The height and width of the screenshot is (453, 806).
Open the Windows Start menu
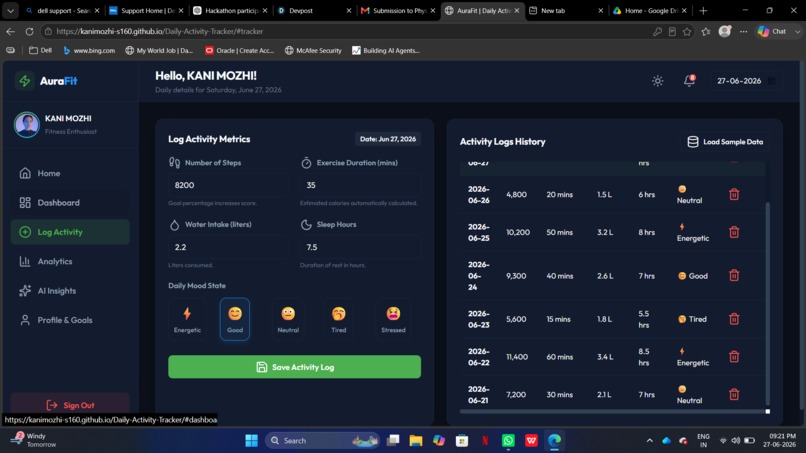(x=251, y=440)
